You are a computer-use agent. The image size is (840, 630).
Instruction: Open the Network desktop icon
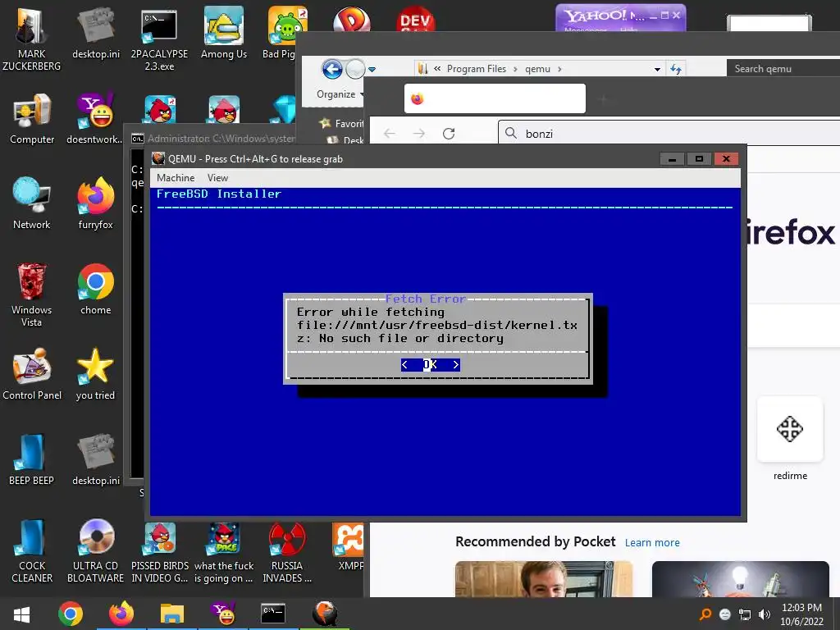(x=32, y=203)
